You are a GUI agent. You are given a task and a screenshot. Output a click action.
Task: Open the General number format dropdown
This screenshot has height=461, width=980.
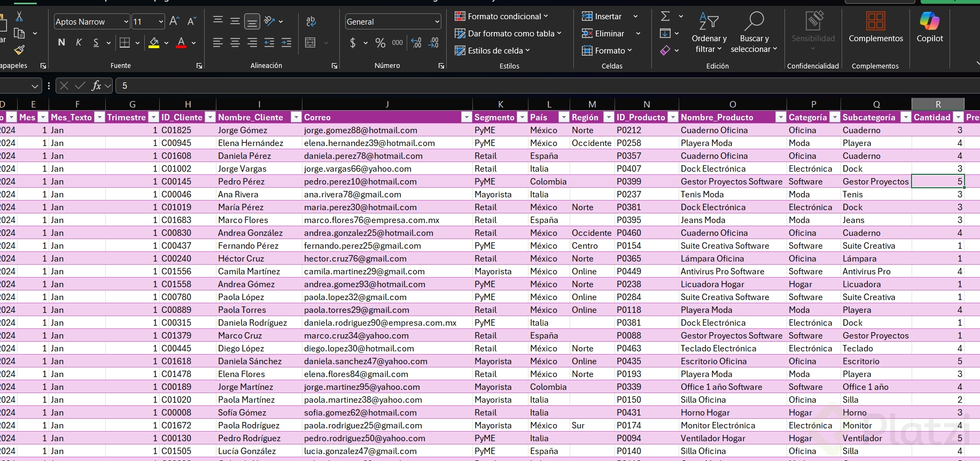pos(437,22)
